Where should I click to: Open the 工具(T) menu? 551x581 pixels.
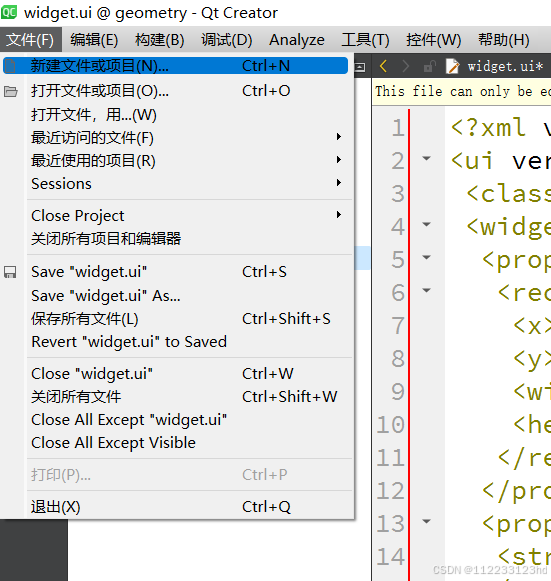(x=365, y=40)
